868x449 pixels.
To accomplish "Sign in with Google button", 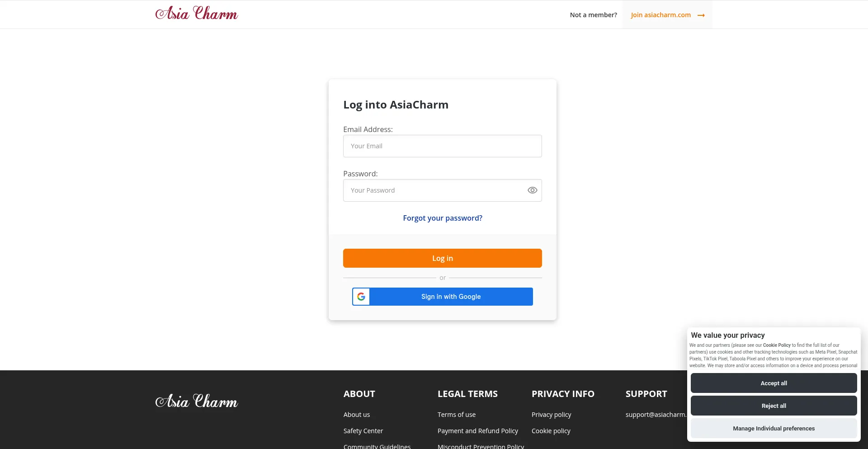I will pos(443,297).
